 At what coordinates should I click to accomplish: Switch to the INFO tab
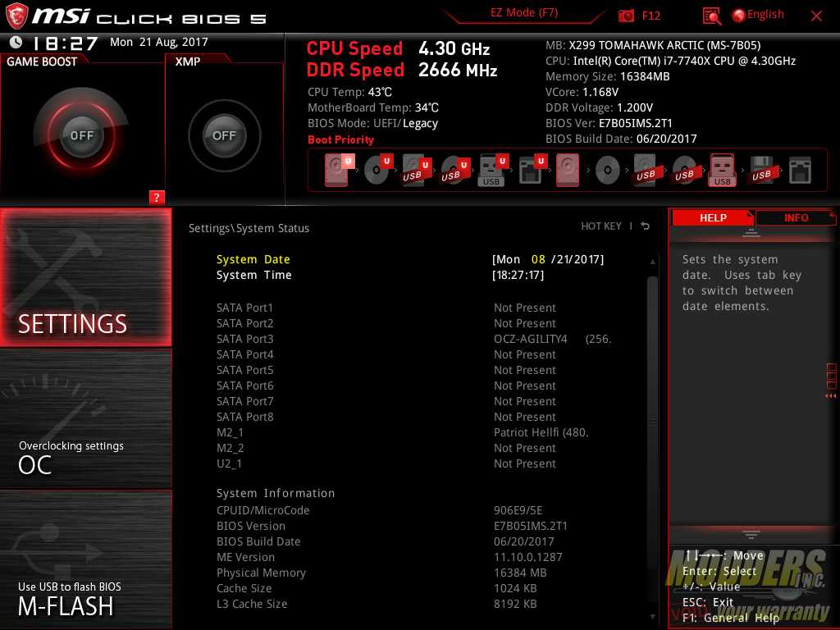796,217
